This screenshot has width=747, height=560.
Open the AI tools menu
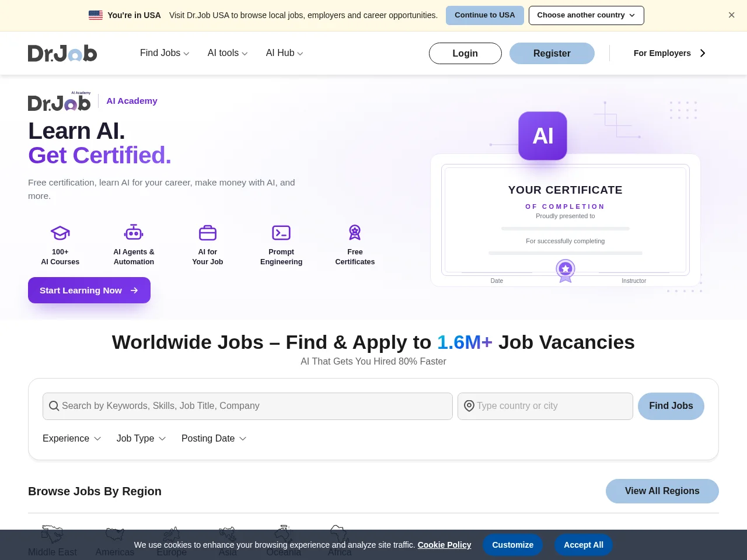(228, 53)
